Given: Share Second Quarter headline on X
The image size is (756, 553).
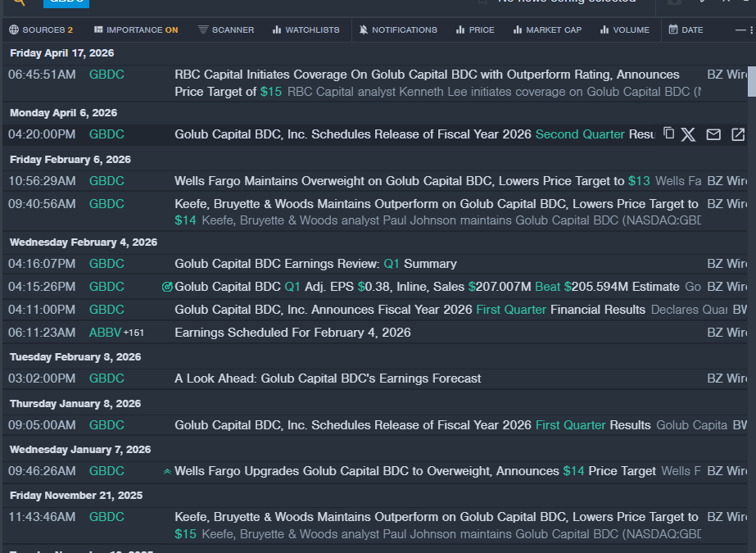Looking at the screenshot, I should click(x=688, y=134).
